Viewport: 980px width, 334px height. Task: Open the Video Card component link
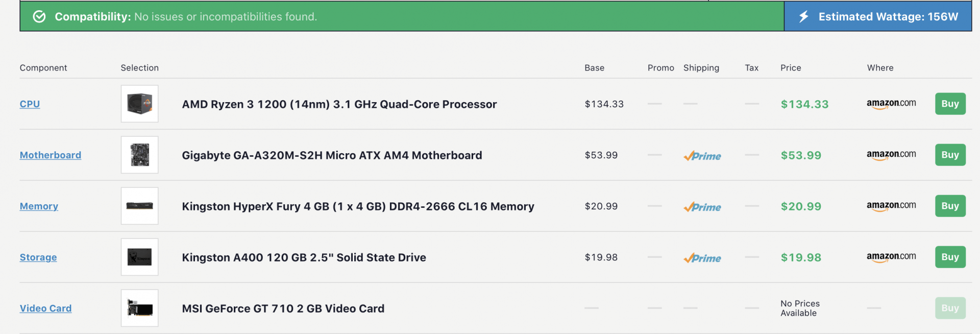coord(45,308)
